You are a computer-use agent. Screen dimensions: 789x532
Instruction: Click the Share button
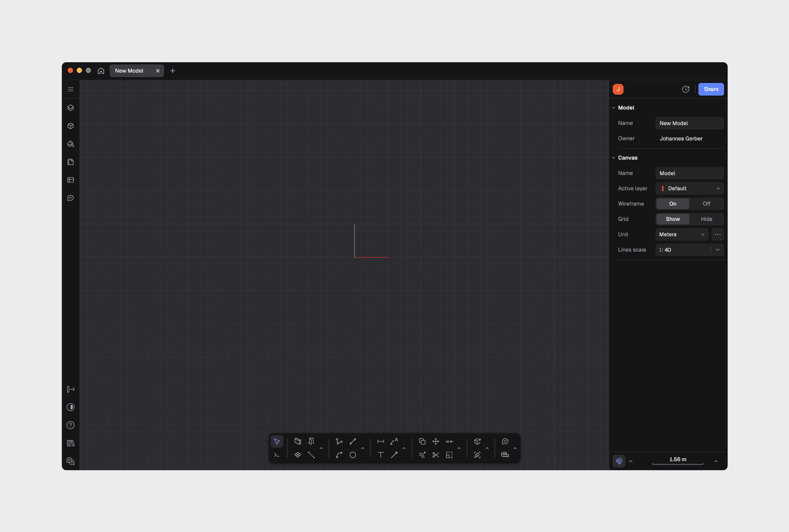(711, 89)
